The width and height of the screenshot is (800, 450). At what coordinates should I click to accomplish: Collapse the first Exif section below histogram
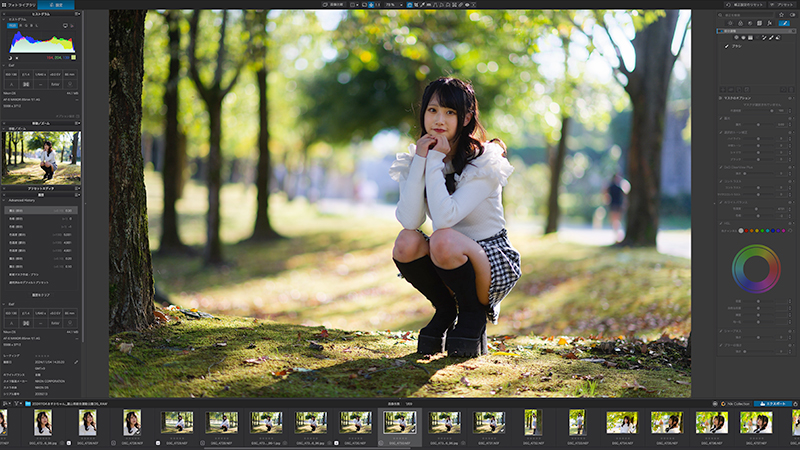(4, 65)
